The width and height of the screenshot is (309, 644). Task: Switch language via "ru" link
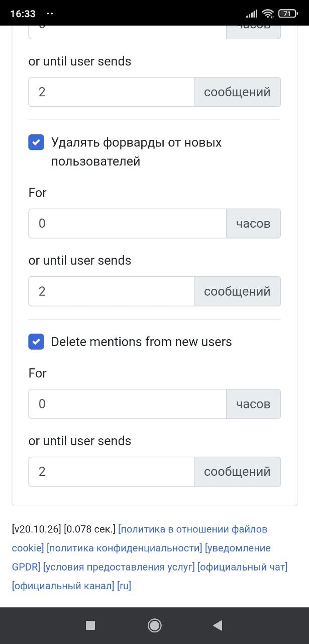124,586
